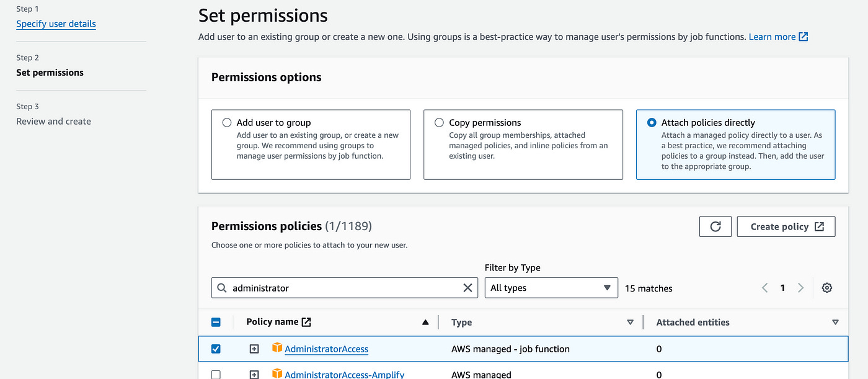This screenshot has width=868, height=379.
Task: Clear the administrator search text
Action: tap(468, 288)
